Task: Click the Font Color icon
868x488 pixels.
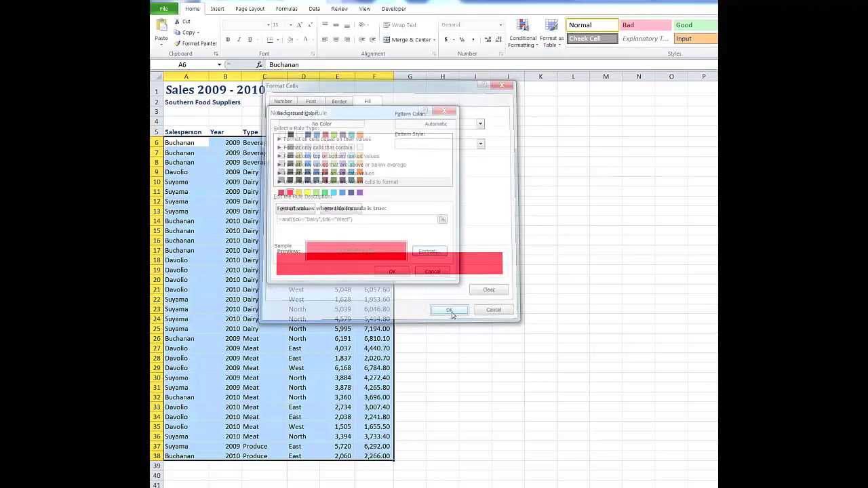Action: (x=306, y=40)
